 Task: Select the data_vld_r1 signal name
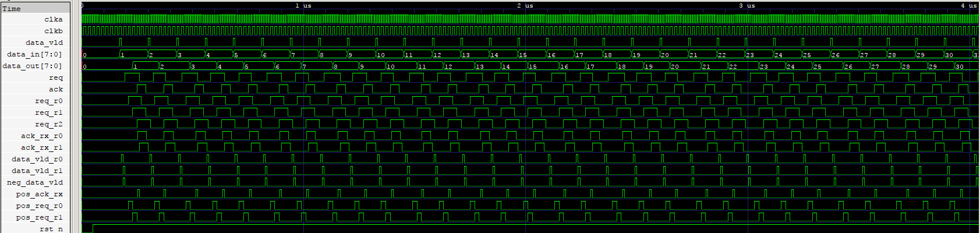(x=37, y=171)
